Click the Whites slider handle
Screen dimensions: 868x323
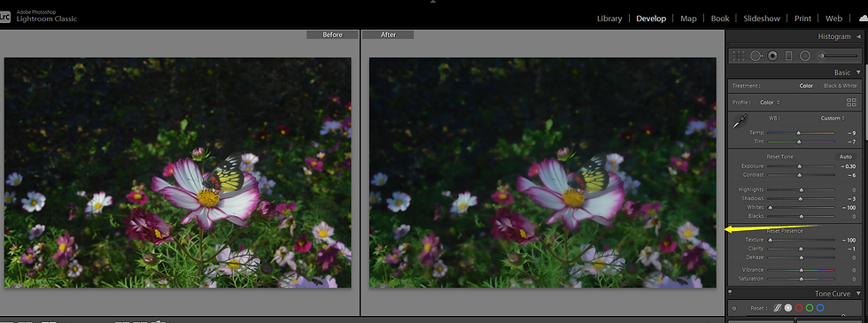(x=770, y=207)
